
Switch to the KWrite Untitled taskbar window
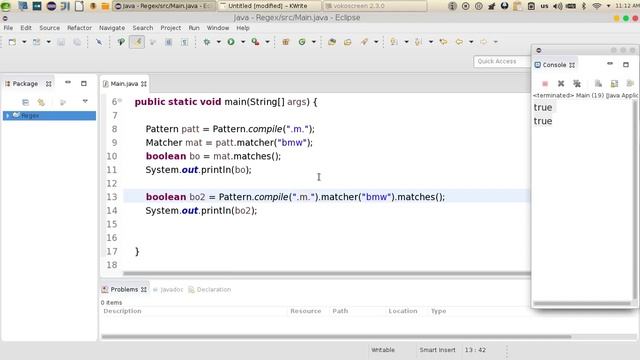(x=269, y=6)
